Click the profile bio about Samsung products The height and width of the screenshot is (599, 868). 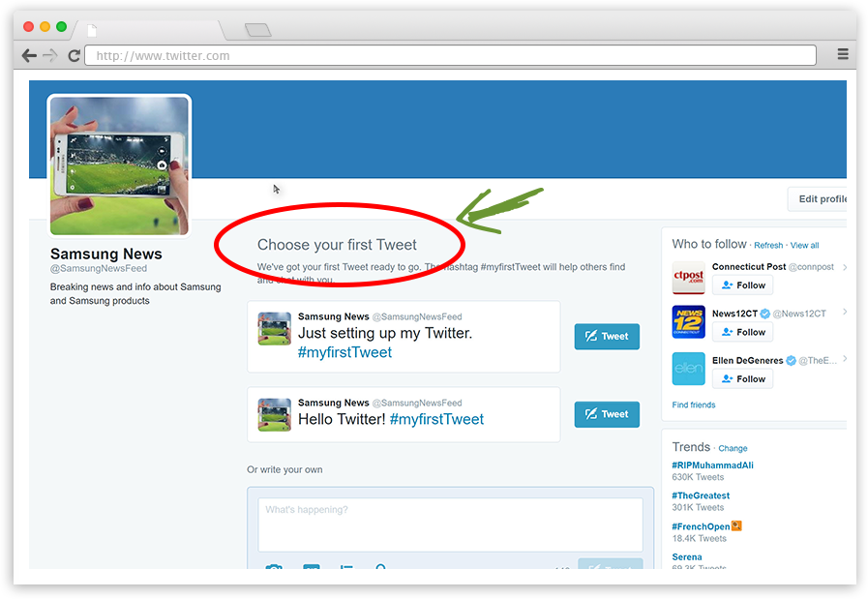tap(135, 294)
